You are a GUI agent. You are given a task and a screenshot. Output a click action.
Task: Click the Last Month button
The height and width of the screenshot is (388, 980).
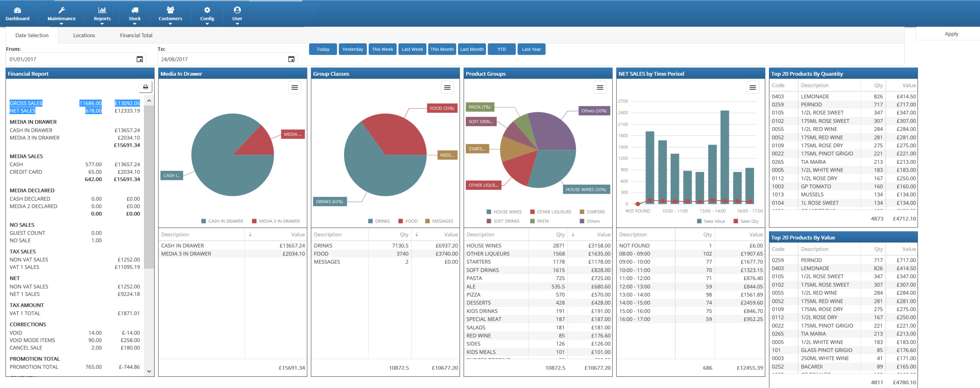pos(472,49)
